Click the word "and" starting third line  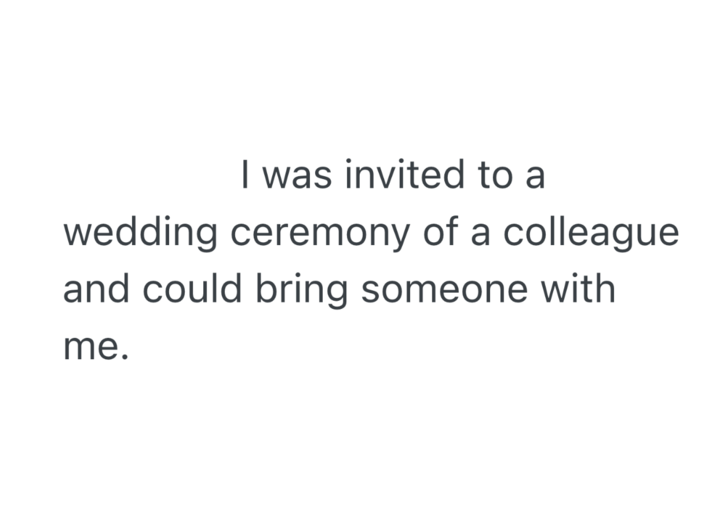point(97,291)
